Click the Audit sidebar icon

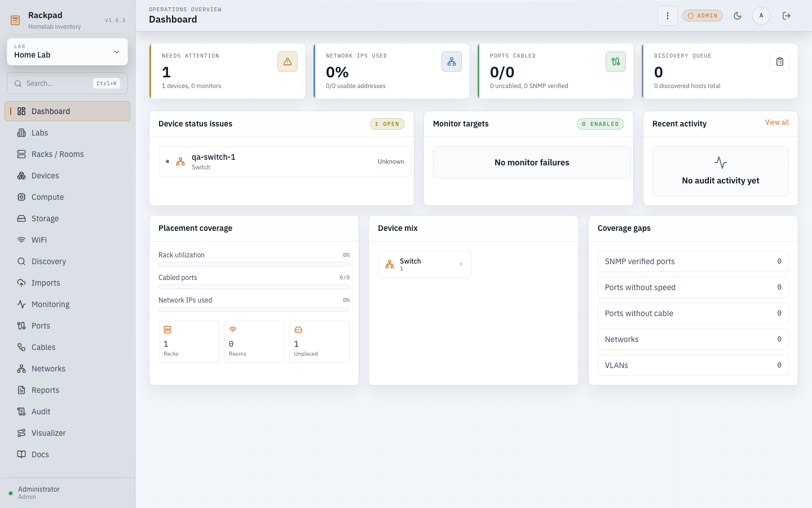point(21,411)
